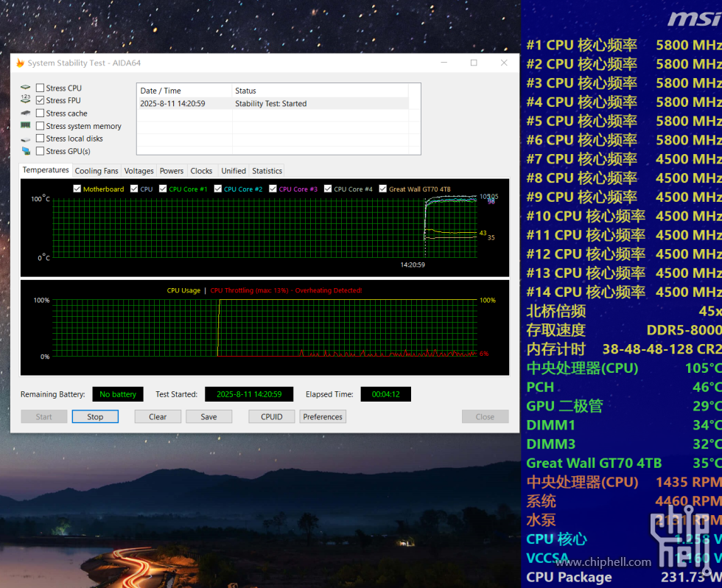722x588 pixels.
Task: Click DIMM3 temperature row in overlay
Action: [x=624, y=444]
